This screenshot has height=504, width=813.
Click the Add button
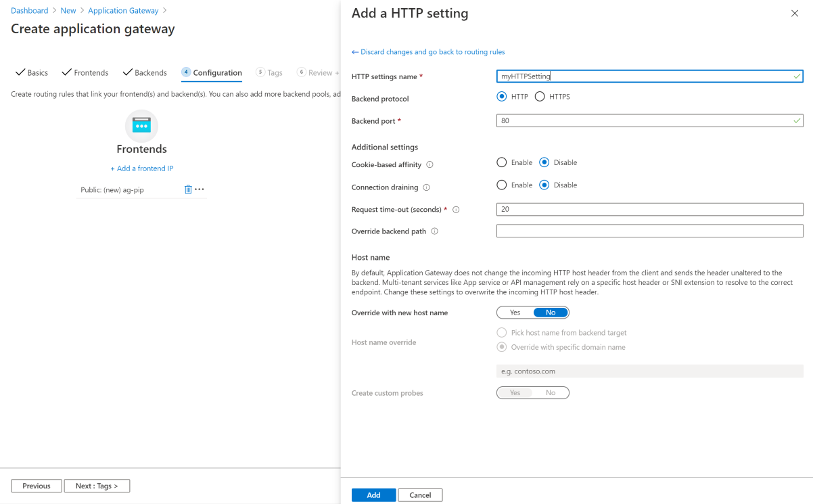click(x=373, y=495)
